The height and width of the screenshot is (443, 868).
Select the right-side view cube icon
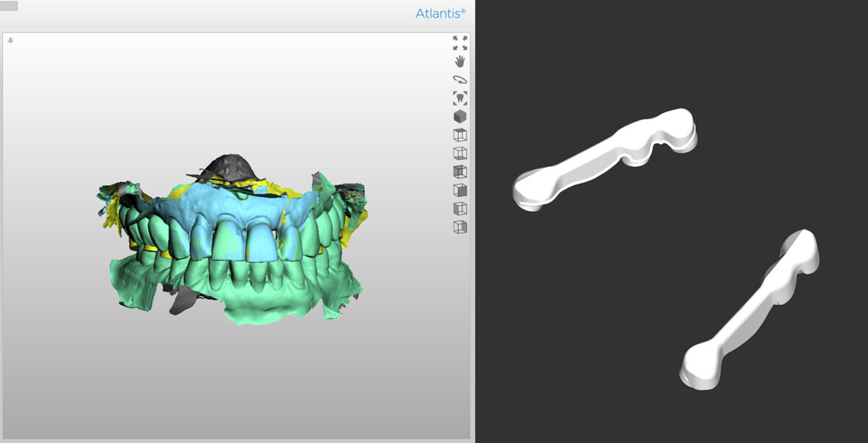coord(459,190)
